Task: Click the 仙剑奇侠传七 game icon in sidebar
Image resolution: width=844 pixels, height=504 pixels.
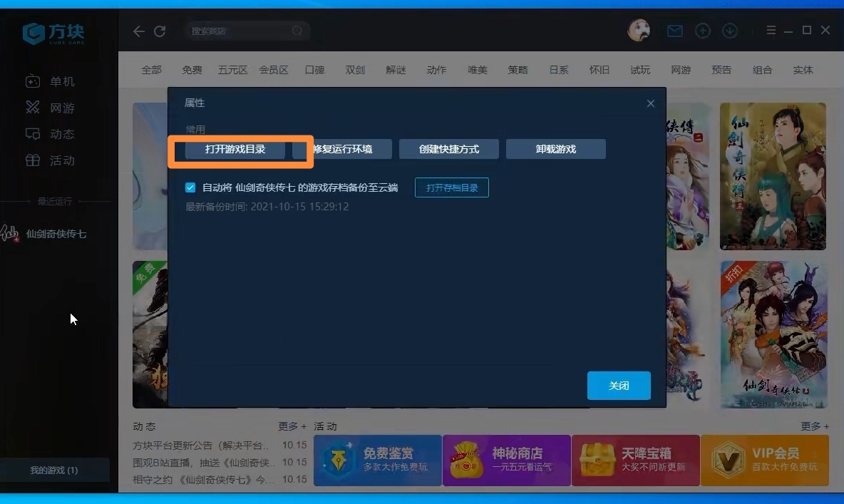Action: pyautogui.click(x=9, y=233)
